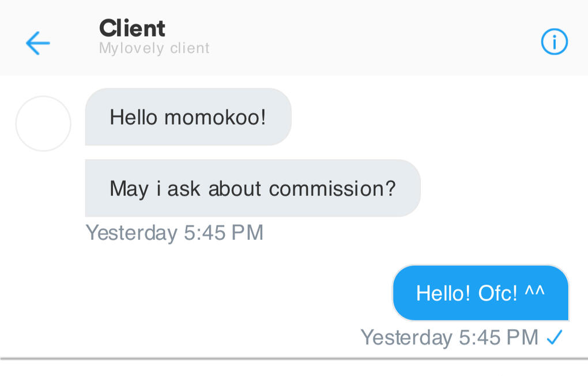588x376 pixels.
Task: Click the blue read checkmark
Action: click(x=554, y=337)
